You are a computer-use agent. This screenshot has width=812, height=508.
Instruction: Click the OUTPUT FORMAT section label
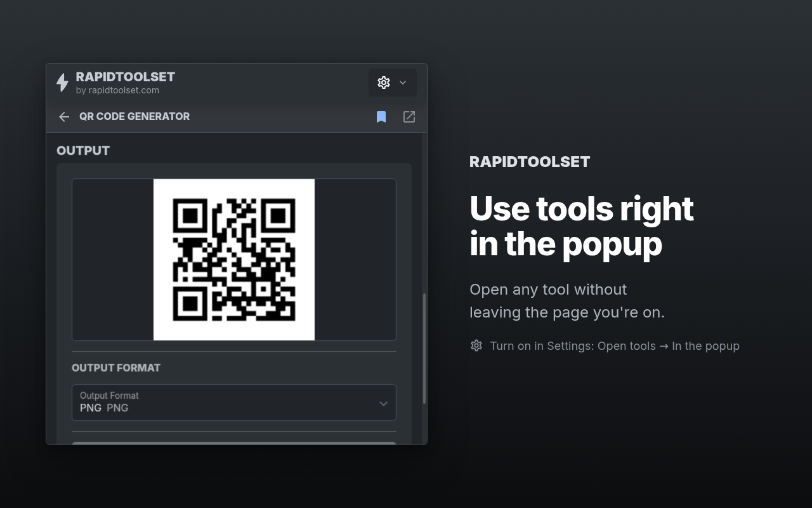[x=116, y=368]
